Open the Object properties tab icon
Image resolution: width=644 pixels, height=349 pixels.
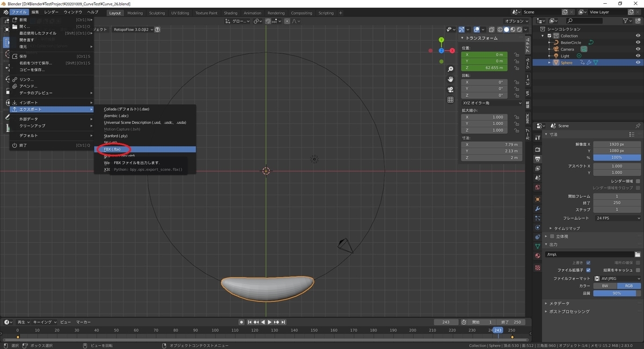coord(538,199)
